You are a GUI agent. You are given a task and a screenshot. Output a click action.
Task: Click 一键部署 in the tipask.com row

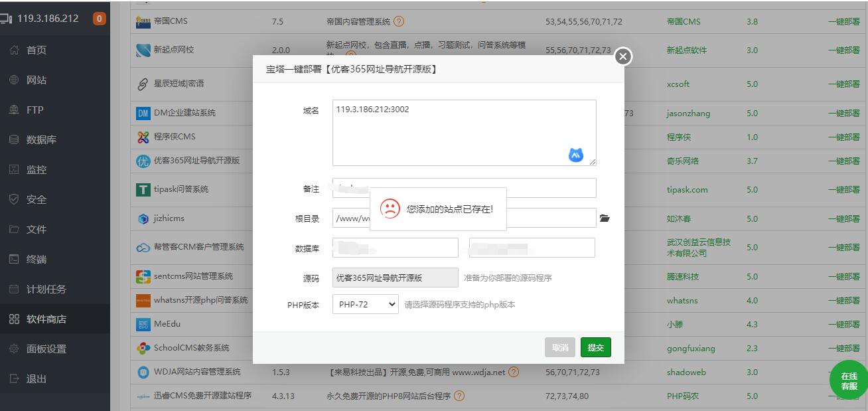(x=843, y=189)
